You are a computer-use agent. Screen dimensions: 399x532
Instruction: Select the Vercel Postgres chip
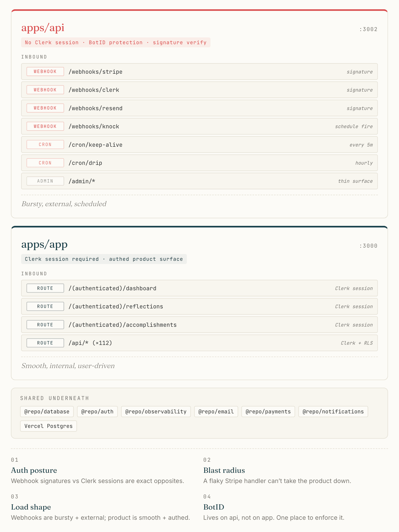[48, 426]
